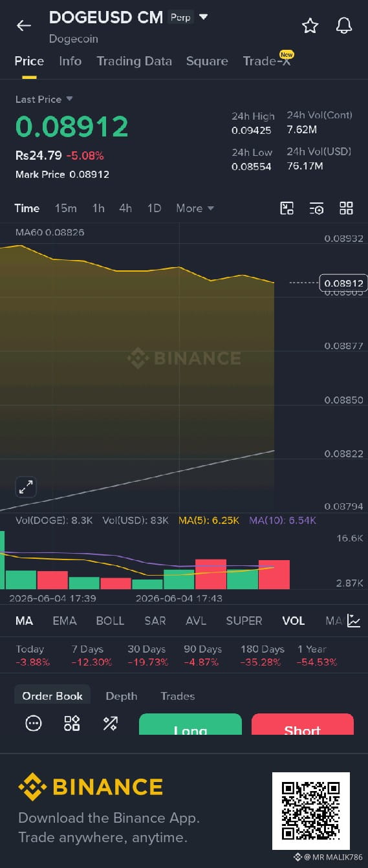Click the 180 Days -35.28% change
Image resolution: width=368 pixels, height=868 pixels.
pyautogui.click(x=262, y=656)
